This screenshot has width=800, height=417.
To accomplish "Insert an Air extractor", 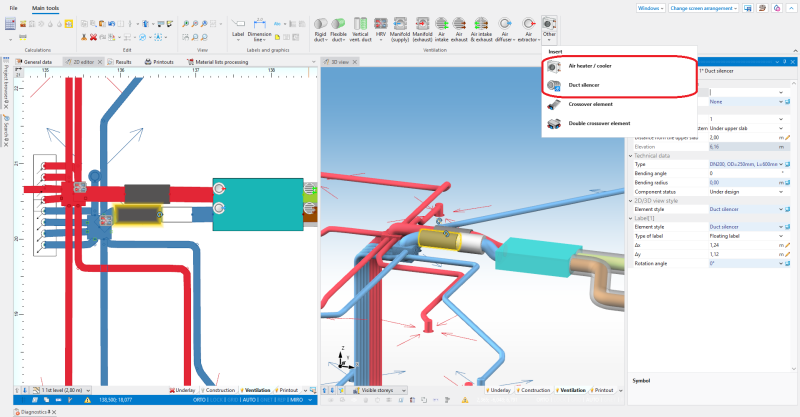I will 529,30.
